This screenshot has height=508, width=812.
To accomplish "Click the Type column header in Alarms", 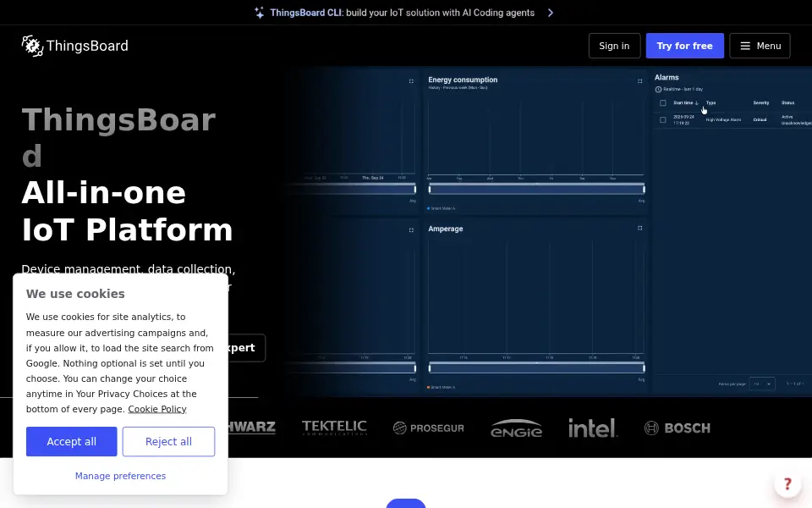I will click(710, 102).
